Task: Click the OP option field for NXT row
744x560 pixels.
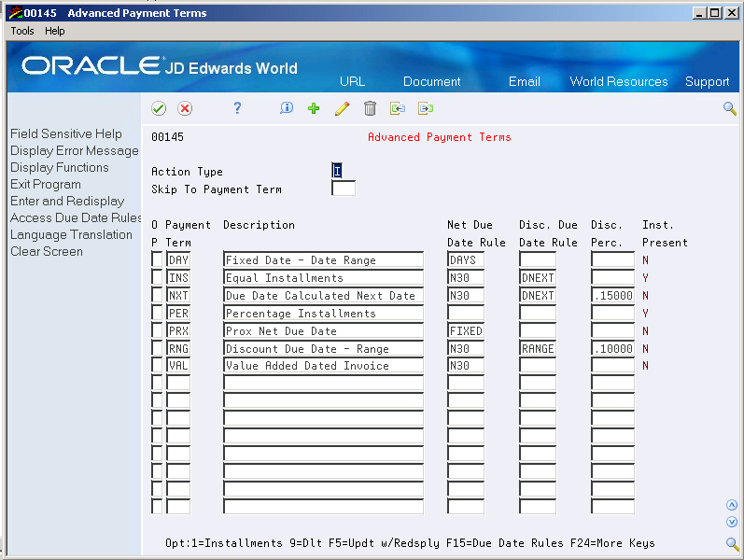Action: point(157,295)
